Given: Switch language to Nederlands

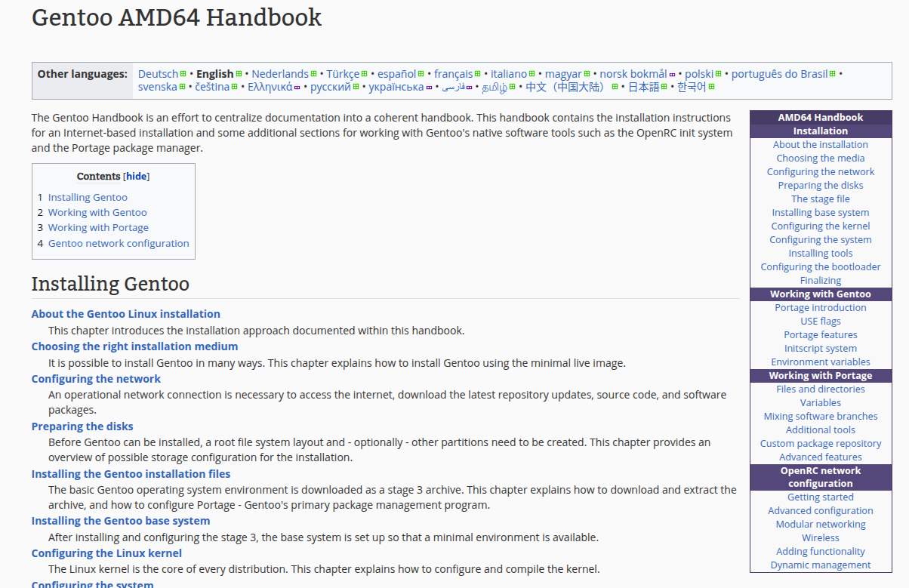Looking at the screenshot, I should [280, 74].
